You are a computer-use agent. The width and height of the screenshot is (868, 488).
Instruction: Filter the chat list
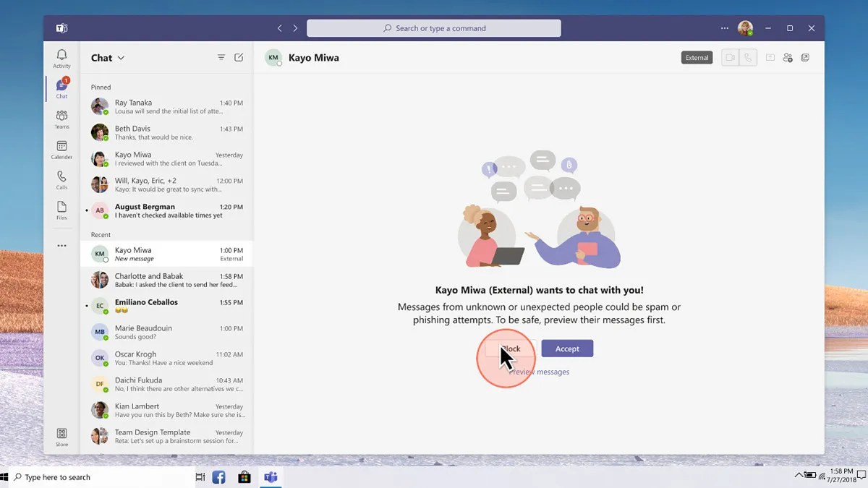click(221, 57)
